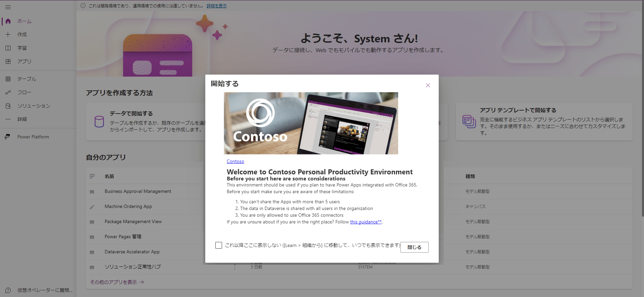Click the icon beside Package Management View
The image size is (644, 297).
point(92,222)
